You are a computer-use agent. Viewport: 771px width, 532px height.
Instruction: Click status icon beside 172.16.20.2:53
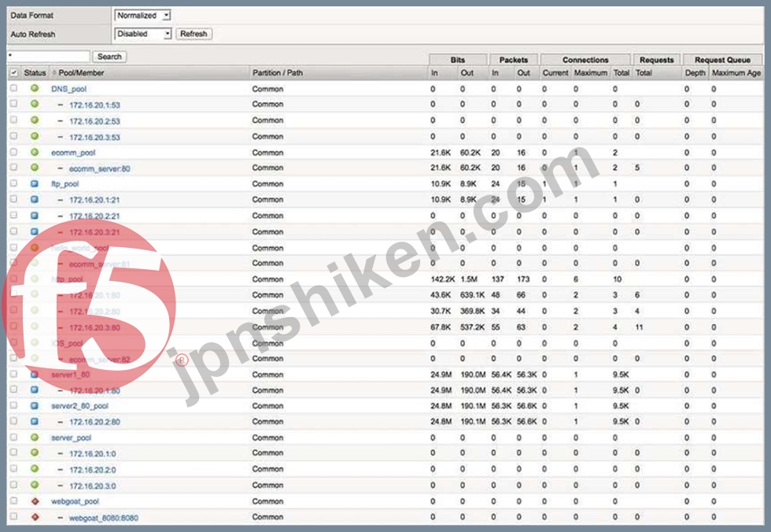point(35,120)
